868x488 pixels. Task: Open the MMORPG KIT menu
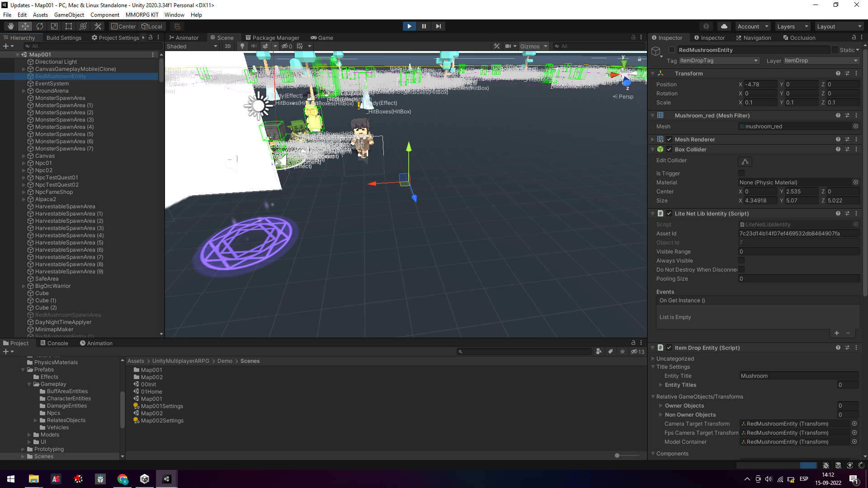142,15
